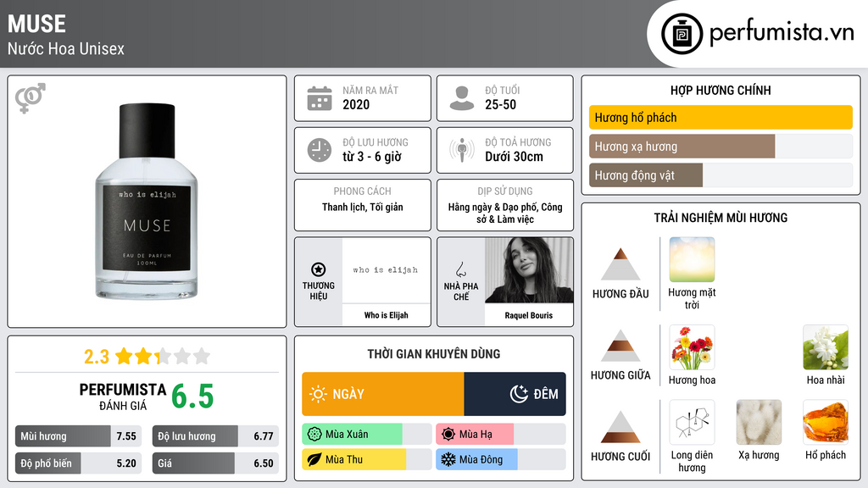This screenshot has width=868, height=488.
Task: Select the Hương xạ hương accord bar
Action: 721,146
